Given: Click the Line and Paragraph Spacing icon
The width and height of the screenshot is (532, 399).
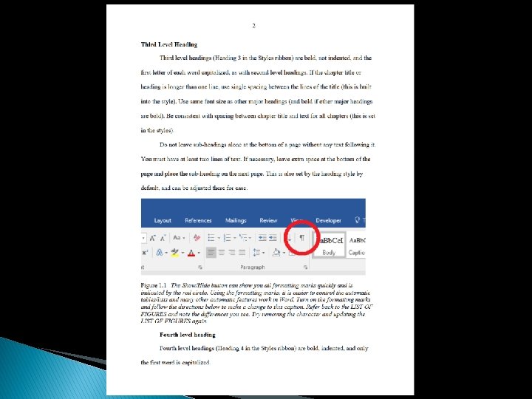Looking at the screenshot, I should click(x=257, y=253).
